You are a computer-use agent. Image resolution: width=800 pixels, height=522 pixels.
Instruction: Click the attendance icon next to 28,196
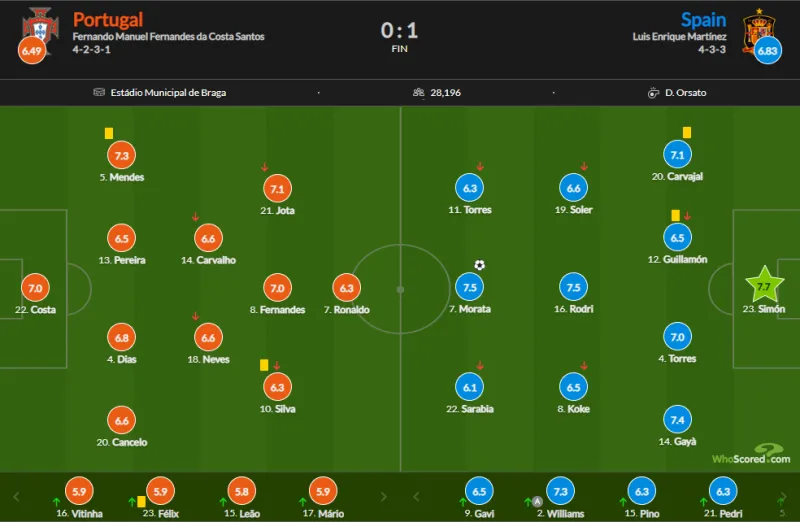click(419, 93)
